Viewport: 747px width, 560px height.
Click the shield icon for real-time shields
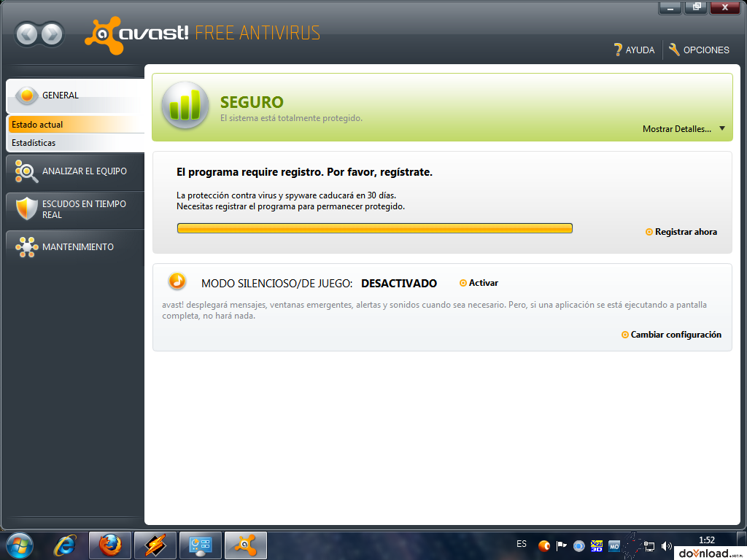[x=27, y=208]
